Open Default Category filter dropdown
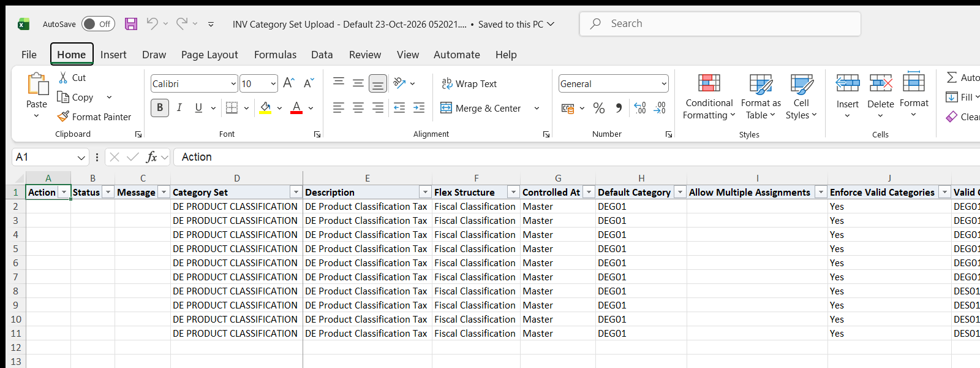The height and width of the screenshot is (368, 980). 680,193
